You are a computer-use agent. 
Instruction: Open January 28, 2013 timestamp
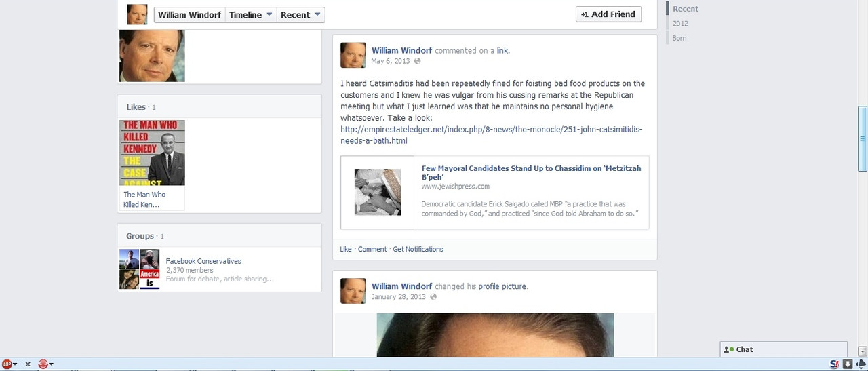point(399,297)
